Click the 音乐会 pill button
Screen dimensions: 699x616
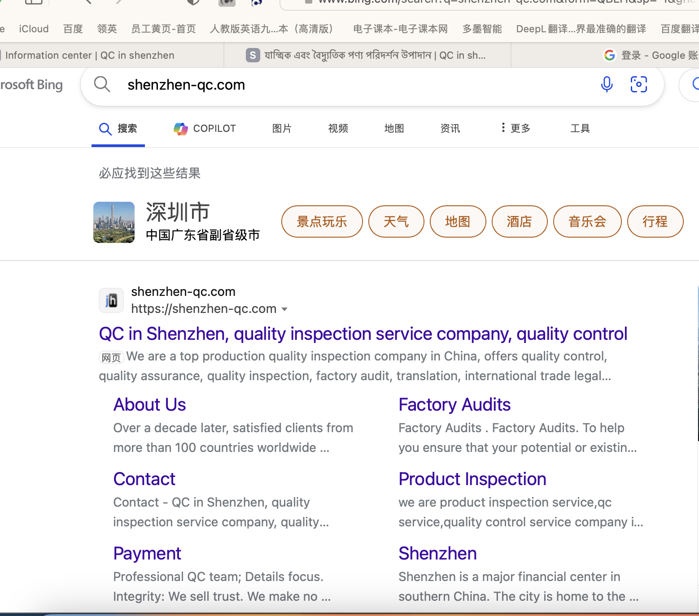587,221
